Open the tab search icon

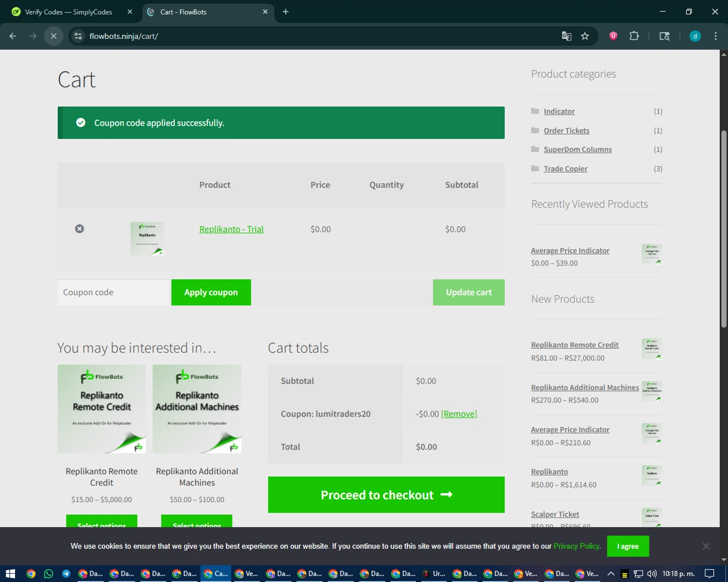(x=664, y=36)
